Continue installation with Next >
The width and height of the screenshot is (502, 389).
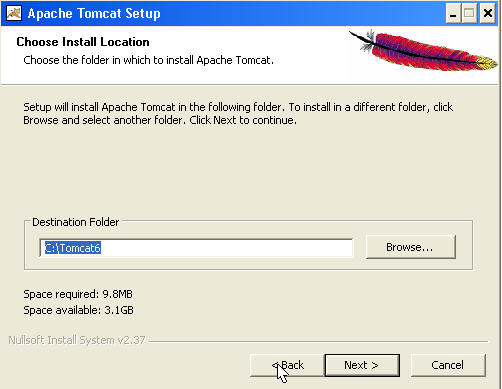pyautogui.click(x=362, y=365)
